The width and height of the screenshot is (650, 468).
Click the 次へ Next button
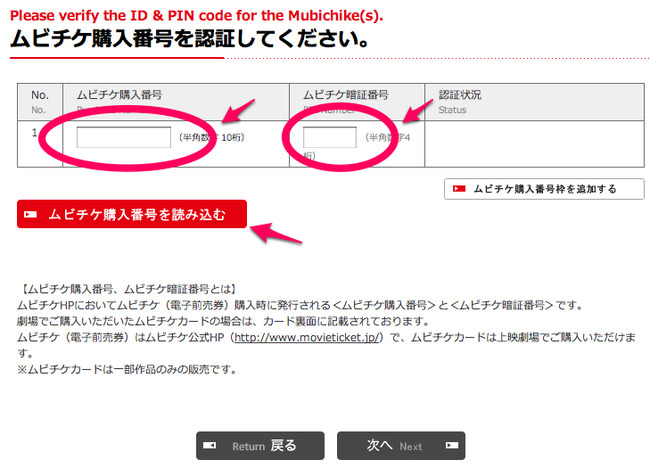tap(401, 446)
